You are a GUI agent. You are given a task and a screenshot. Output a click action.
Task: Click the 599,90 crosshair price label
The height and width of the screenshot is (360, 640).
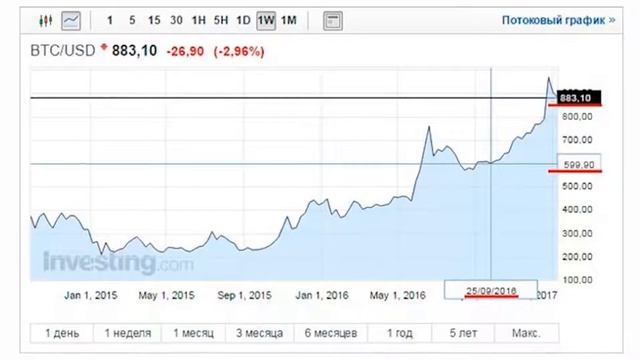tap(579, 164)
